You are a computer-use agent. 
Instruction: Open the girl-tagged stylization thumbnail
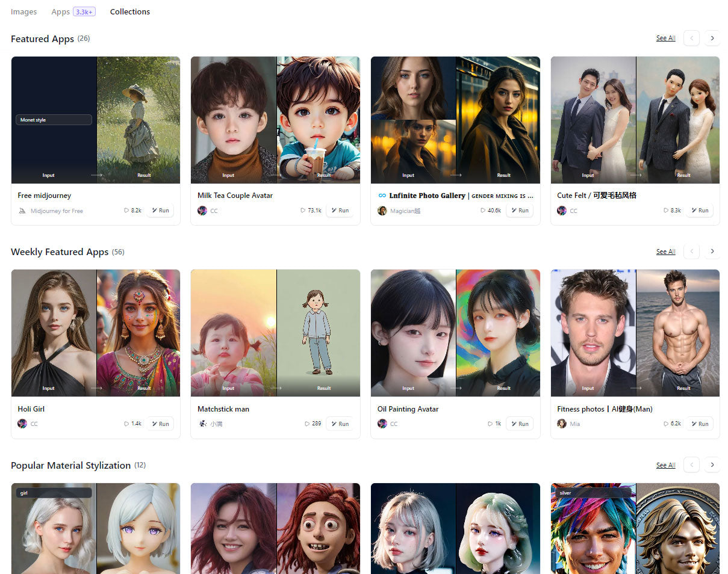(96, 528)
